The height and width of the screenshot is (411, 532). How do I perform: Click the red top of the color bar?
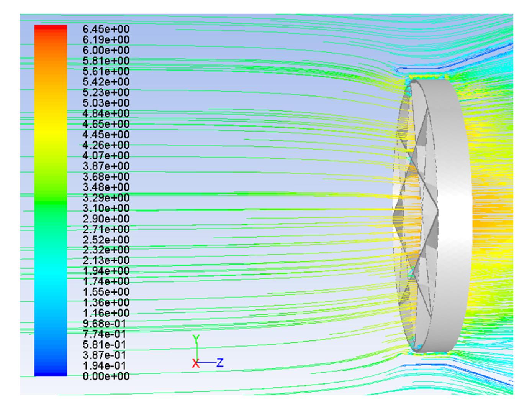pos(51,29)
